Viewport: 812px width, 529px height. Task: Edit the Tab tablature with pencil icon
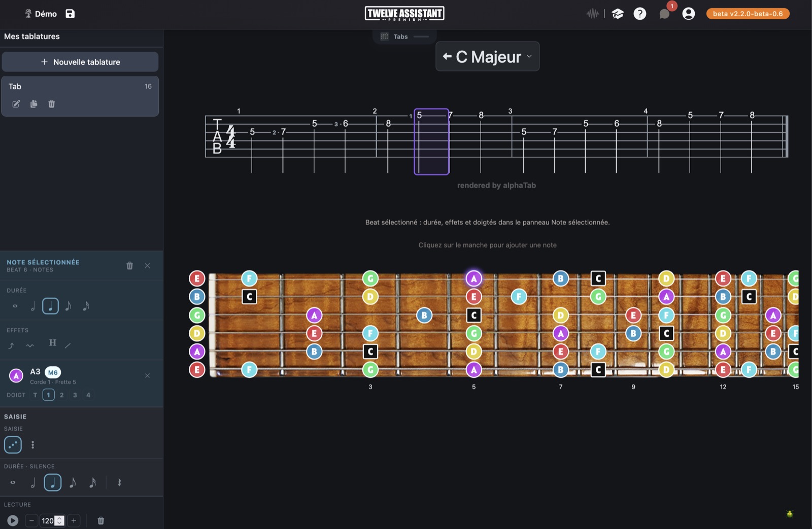[16, 104]
